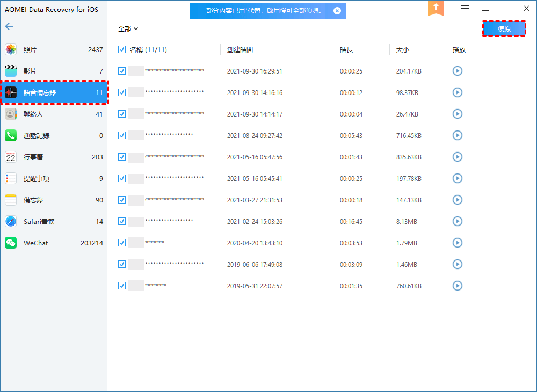
Task: Play the memo from 2021-05-16 05:47:56
Action: click(x=457, y=157)
